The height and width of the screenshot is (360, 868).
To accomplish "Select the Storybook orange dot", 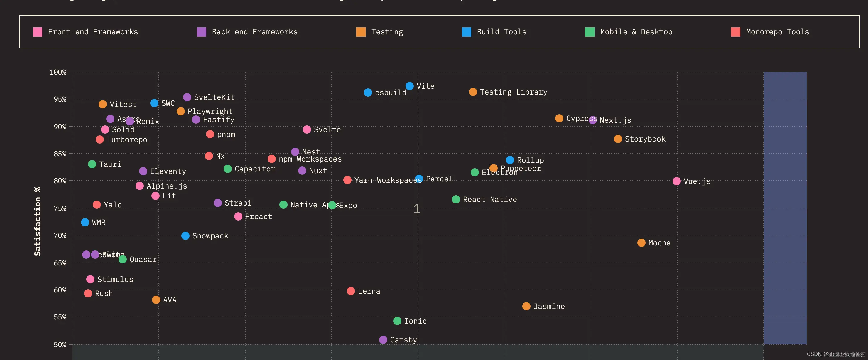I will pos(618,139).
